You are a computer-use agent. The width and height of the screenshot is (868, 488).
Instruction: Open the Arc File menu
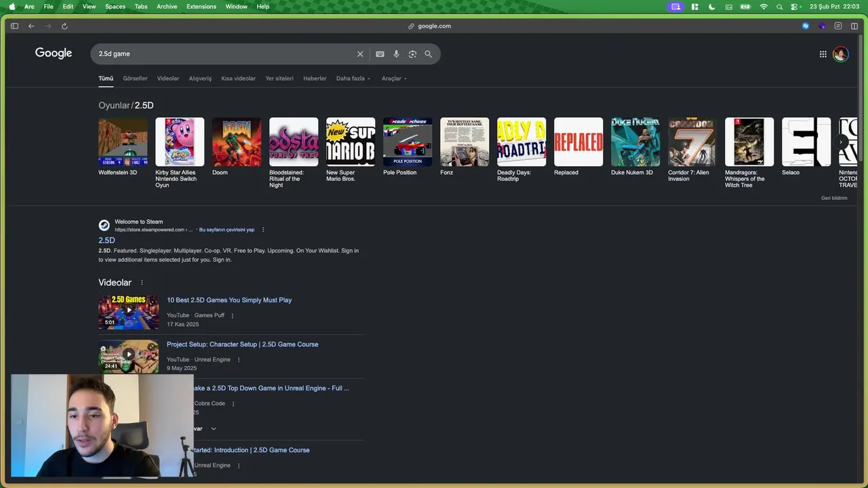point(49,7)
